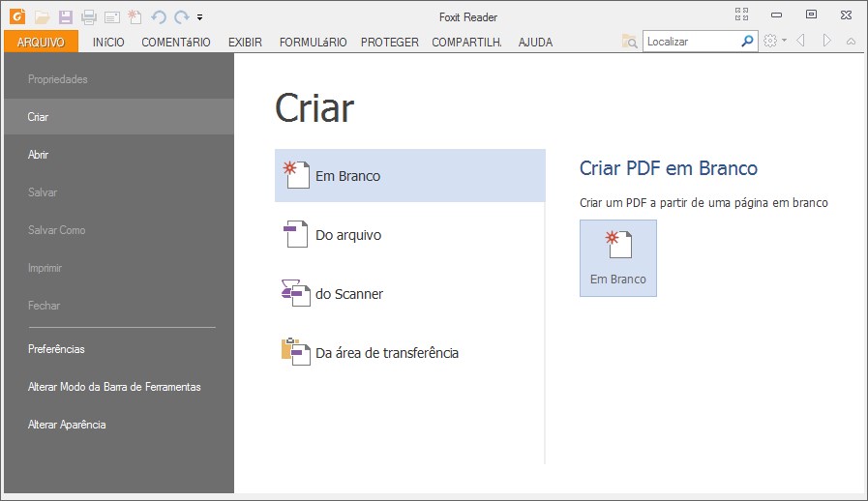The width and height of the screenshot is (868, 501).
Task: Switch to the INÍCIO tab
Action: [x=108, y=43]
